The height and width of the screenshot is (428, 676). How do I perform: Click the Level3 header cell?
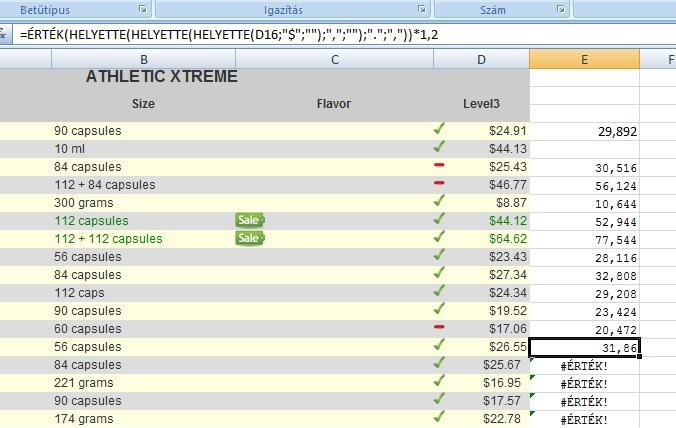tap(481, 104)
